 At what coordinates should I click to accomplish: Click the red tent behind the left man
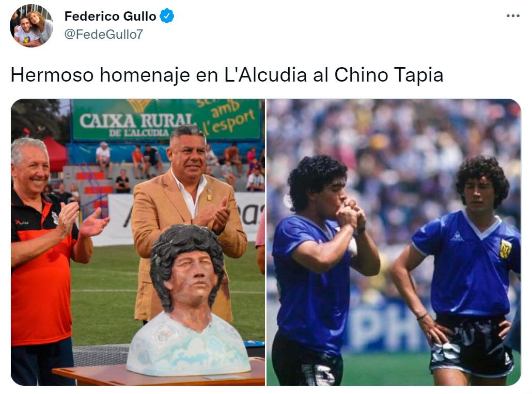point(56,153)
